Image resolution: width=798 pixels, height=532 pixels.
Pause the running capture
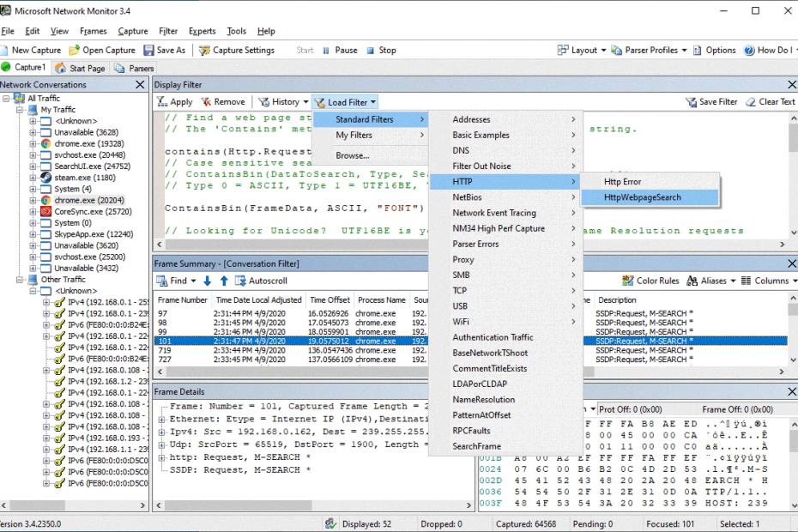tap(340, 50)
